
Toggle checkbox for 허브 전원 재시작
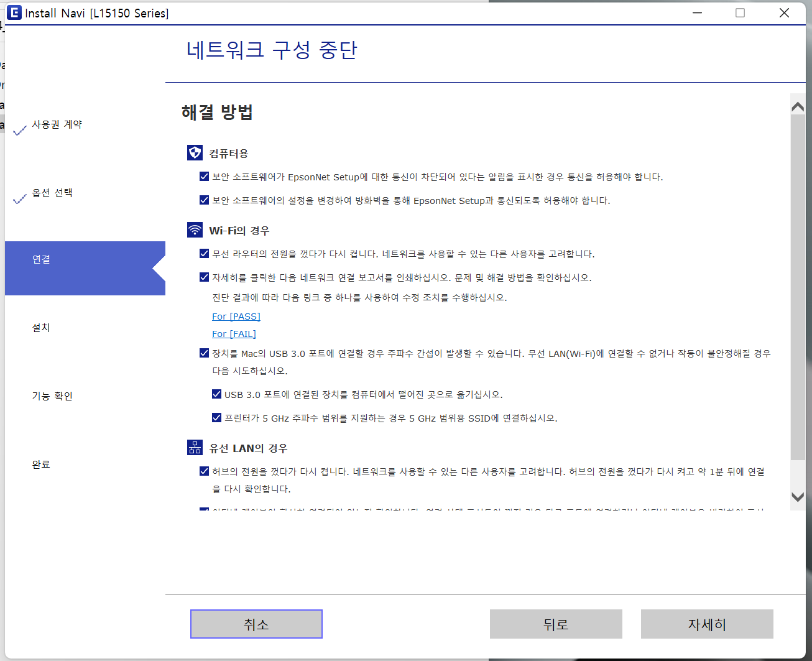pyautogui.click(x=204, y=471)
